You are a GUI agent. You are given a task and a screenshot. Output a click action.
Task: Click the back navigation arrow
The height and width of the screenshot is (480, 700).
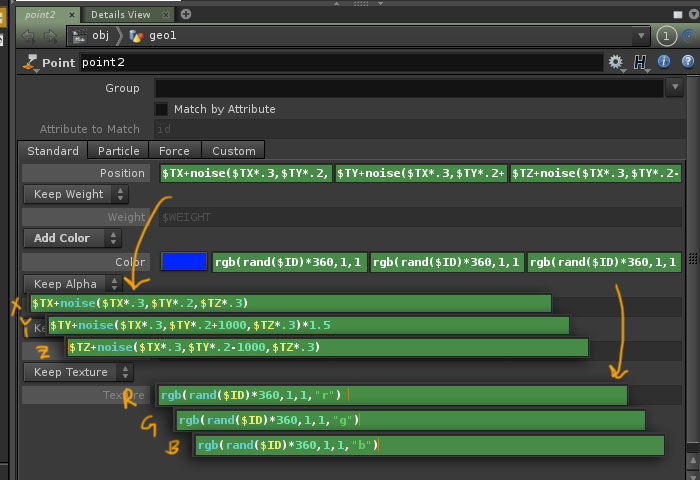pos(27,36)
